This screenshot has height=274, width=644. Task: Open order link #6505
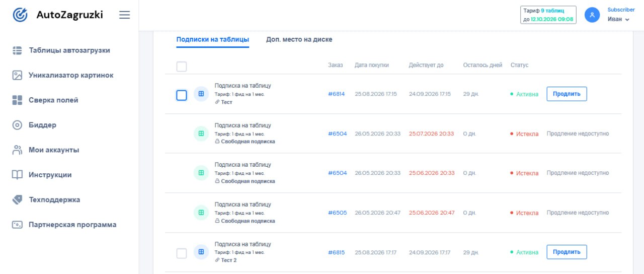pyautogui.click(x=338, y=213)
